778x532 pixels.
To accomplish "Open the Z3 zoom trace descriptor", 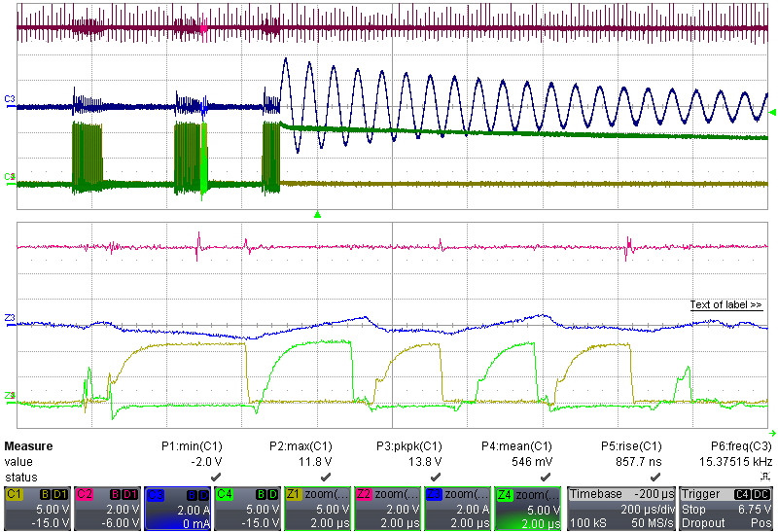I will click(x=457, y=509).
